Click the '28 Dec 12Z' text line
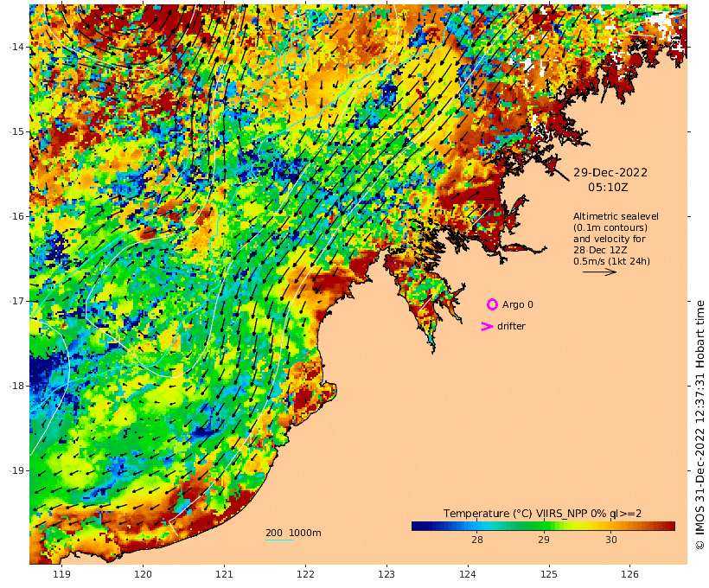Viewport: 709px width, 588px height. [x=600, y=250]
